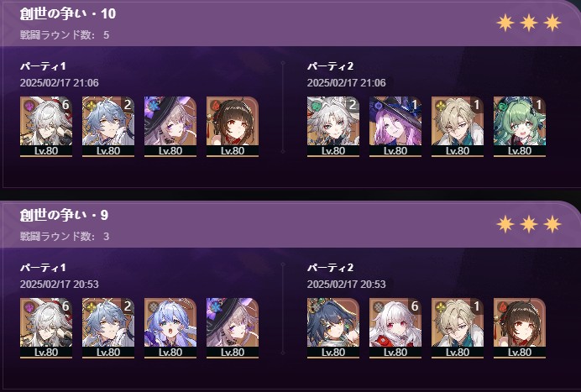Select white-haired red-eyed girl in stage 9 Party 2
Screen dimensions: 581x392
click(395, 328)
